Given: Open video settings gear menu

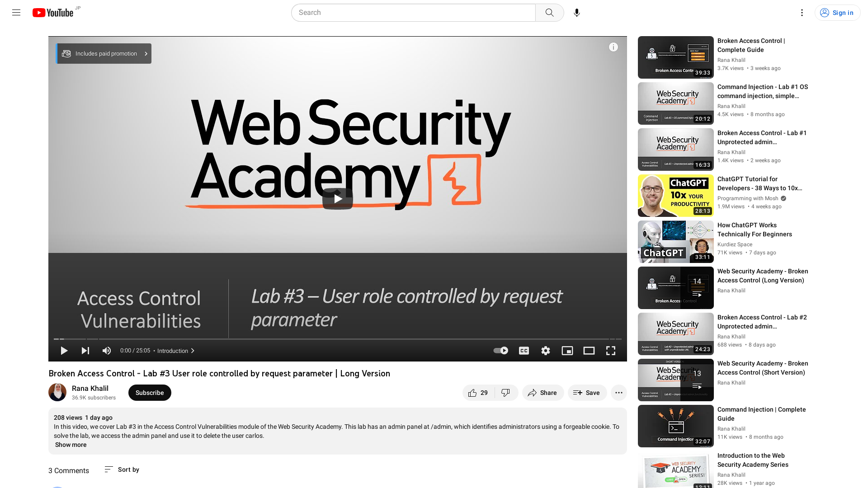Looking at the screenshot, I should coord(546,350).
